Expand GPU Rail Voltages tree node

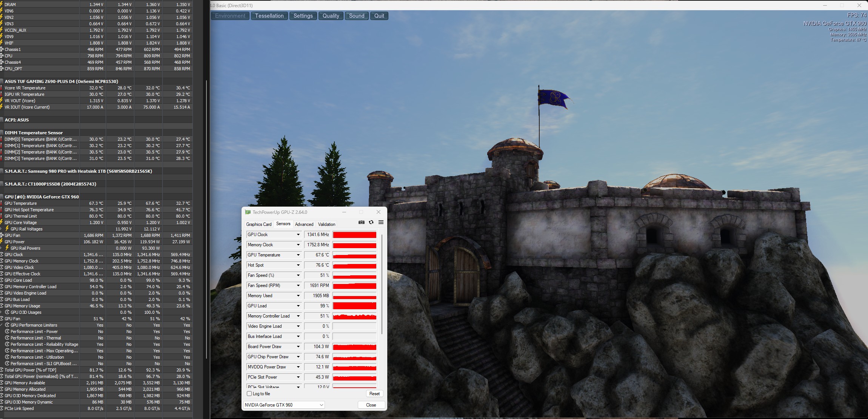[2, 229]
